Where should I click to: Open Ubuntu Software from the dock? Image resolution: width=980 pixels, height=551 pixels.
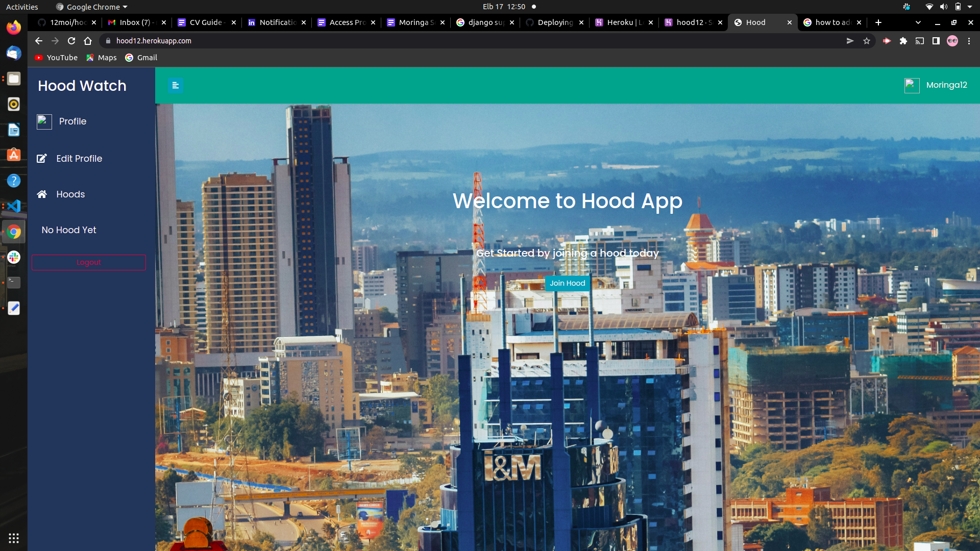click(14, 155)
